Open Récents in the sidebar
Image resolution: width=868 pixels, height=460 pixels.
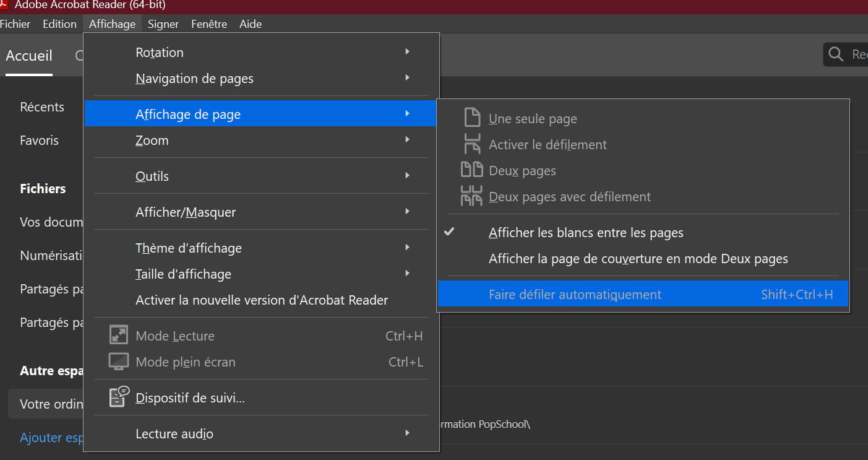click(42, 107)
